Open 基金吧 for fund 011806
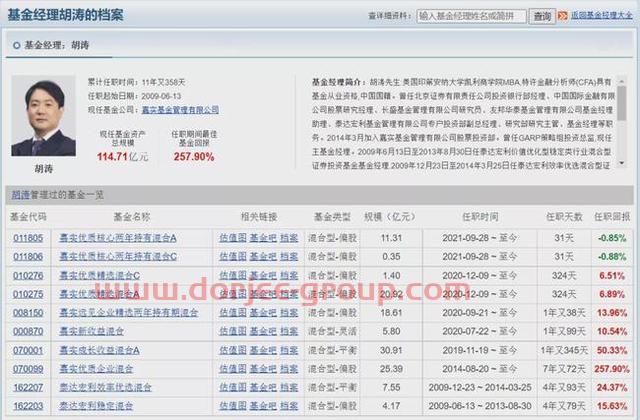The height and width of the screenshot is (420, 640). (x=263, y=257)
